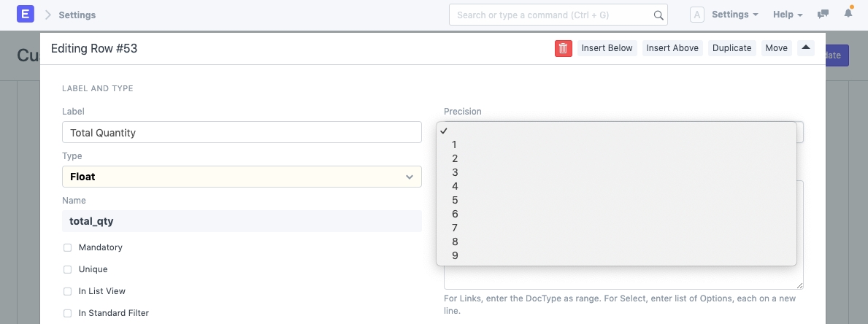
Task: Click the search magnifier icon
Action: click(658, 15)
